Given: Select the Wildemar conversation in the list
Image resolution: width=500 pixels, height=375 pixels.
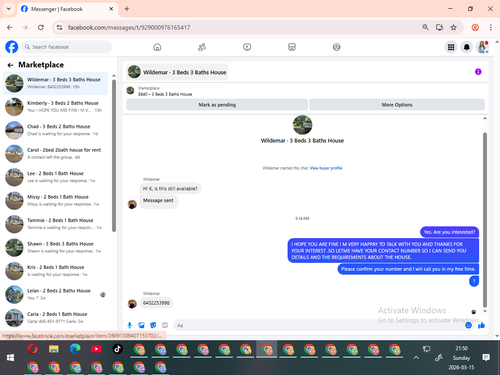Looking at the screenshot, I should [x=55, y=83].
